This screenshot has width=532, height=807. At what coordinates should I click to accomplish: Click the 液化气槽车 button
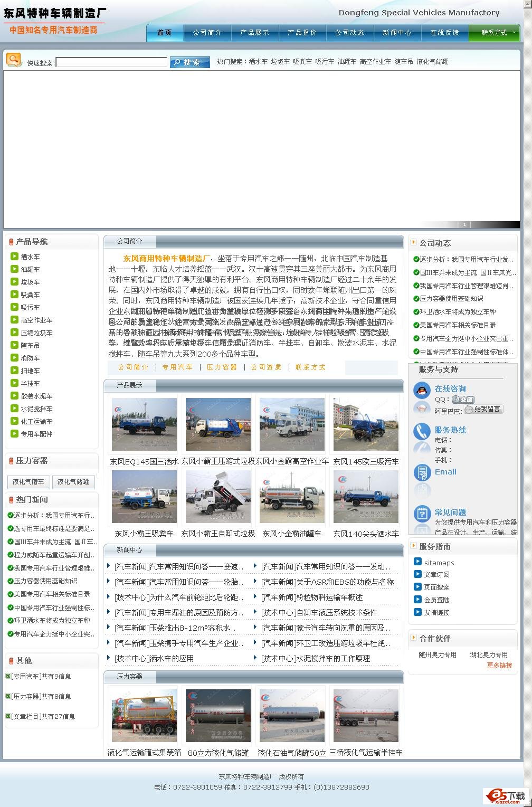28,482
